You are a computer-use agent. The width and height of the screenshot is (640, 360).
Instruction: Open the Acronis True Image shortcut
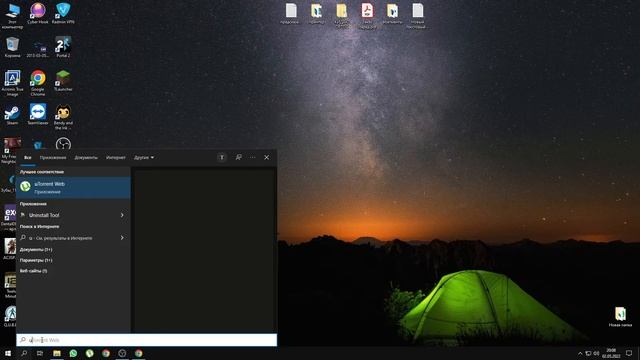(x=12, y=83)
